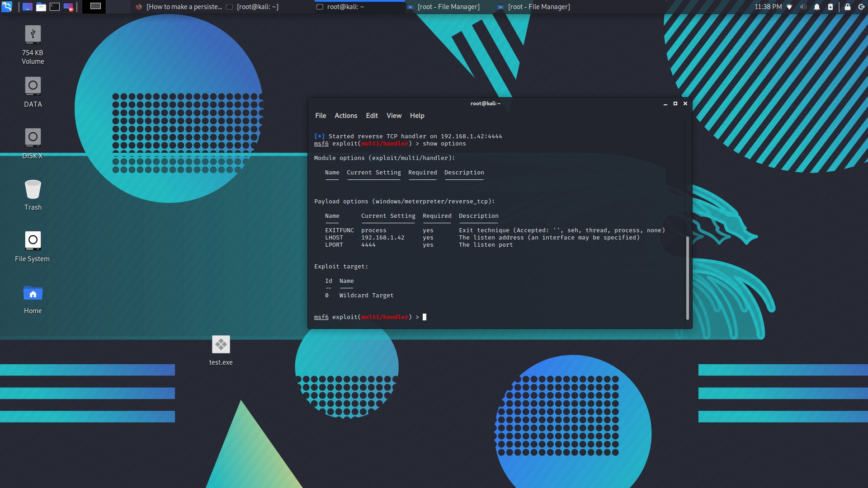
Task: Toggle mute via volume icon
Action: tap(803, 7)
